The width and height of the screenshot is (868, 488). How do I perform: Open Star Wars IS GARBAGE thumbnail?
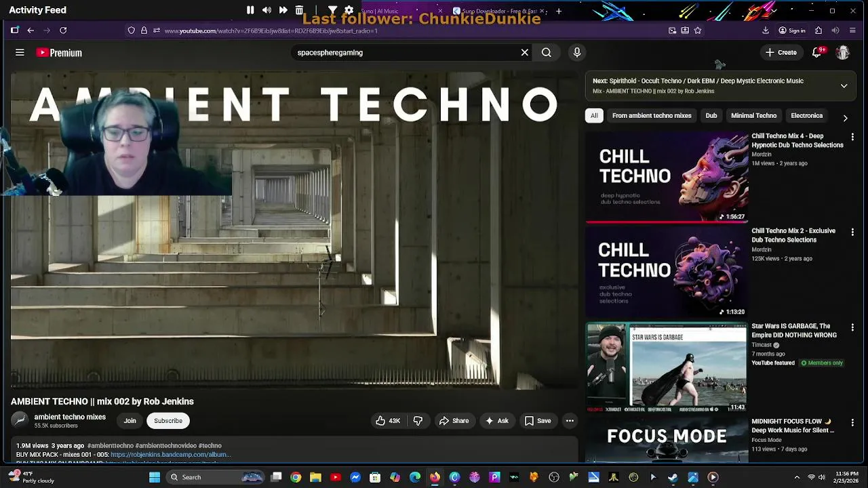[x=667, y=367]
